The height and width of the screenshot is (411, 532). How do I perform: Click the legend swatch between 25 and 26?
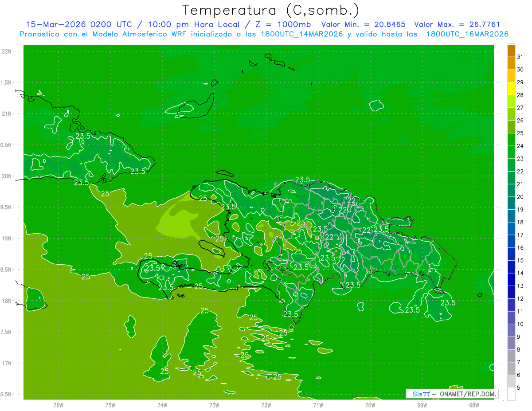coord(511,127)
